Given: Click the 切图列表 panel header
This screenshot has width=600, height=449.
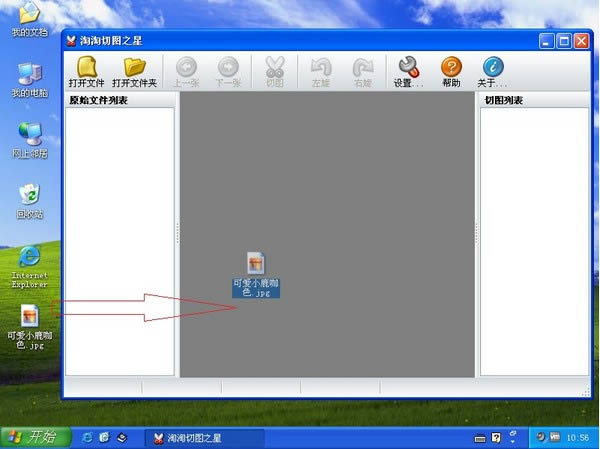Looking at the screenshot, I should (534, 100).
